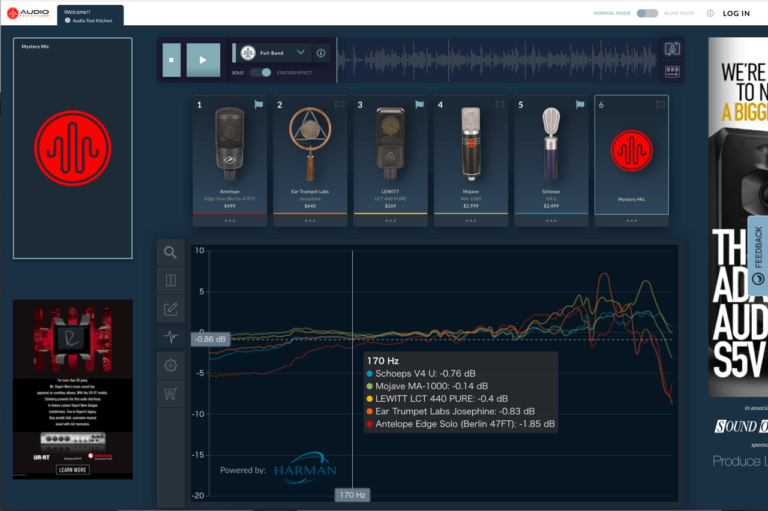Click the info icon beside Full Band
Screen dimensions: 768x511
321,53
